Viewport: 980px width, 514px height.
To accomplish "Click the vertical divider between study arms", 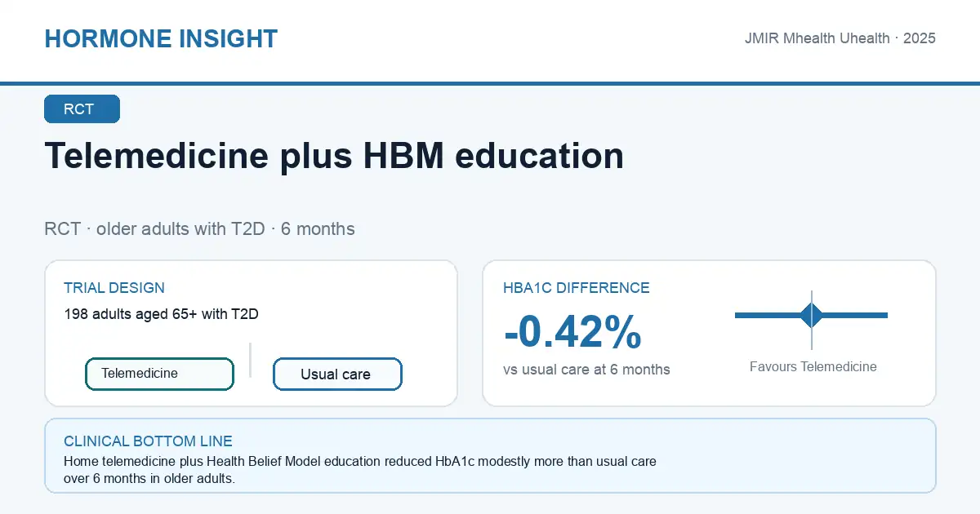I will coord(251,360).
